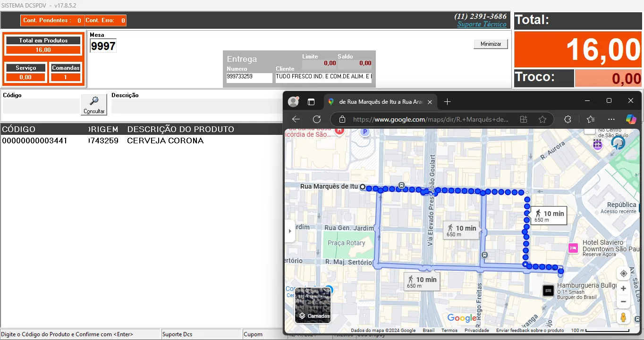The image size is (644, 340).
Task: Select the CERVEJA CORONA product row
Action: [x=142, y=141]
